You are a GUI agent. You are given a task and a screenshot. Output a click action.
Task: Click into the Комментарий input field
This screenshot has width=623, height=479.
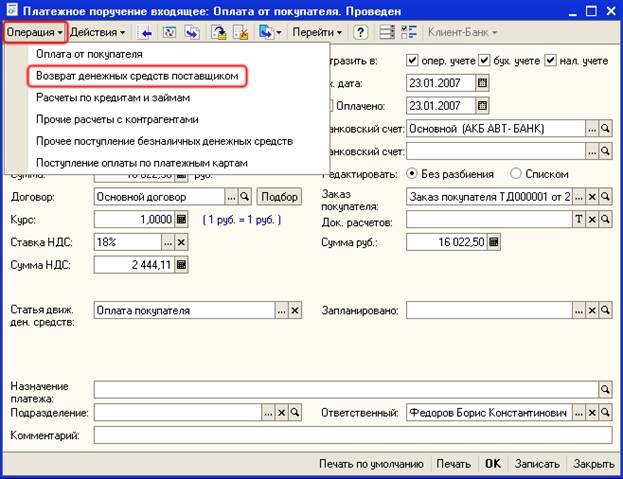click(353, 435)
